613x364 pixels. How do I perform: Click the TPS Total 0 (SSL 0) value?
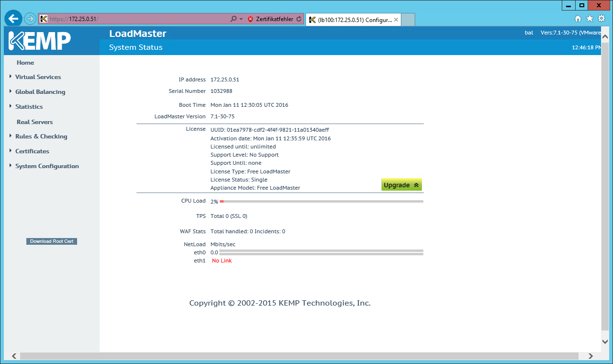click(x=229, y=216)
